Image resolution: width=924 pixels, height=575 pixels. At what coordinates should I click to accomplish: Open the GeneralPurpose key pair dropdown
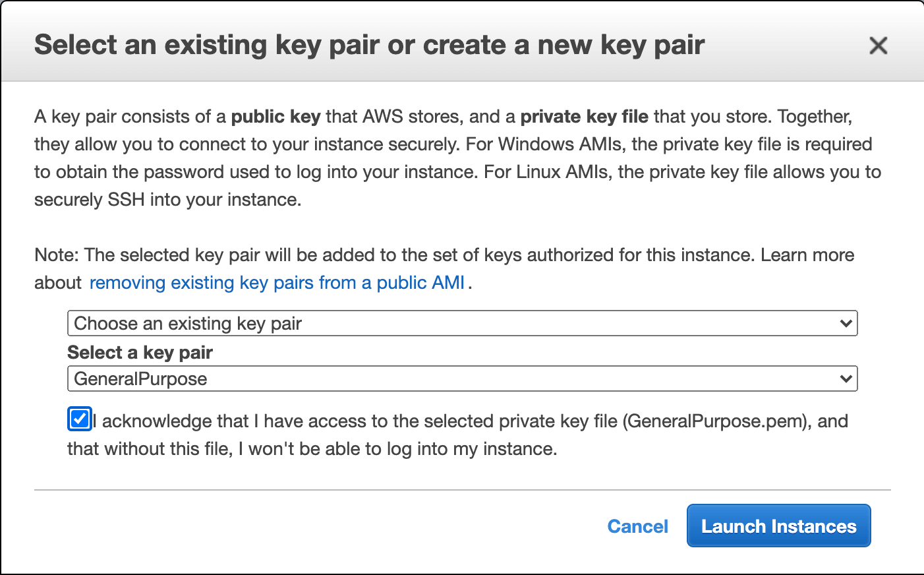pos(462,378)
